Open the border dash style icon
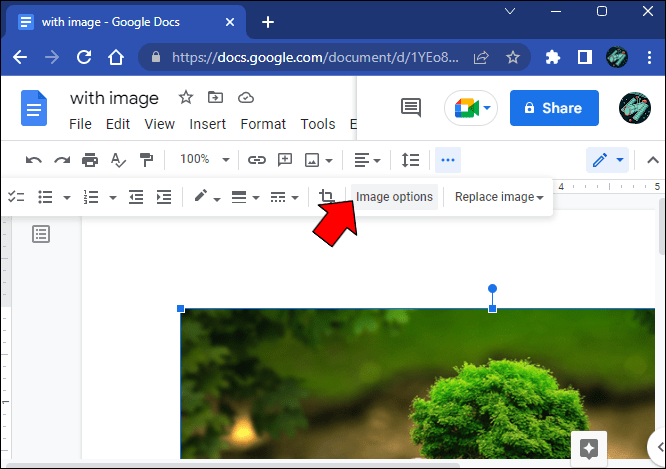666x469 pixels. [278, 197]
